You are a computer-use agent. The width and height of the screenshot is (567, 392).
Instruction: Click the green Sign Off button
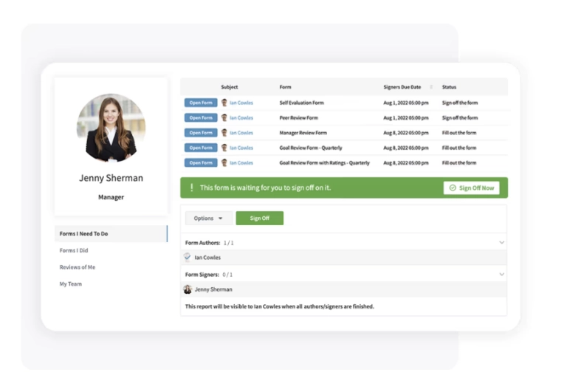pos(259,219)
